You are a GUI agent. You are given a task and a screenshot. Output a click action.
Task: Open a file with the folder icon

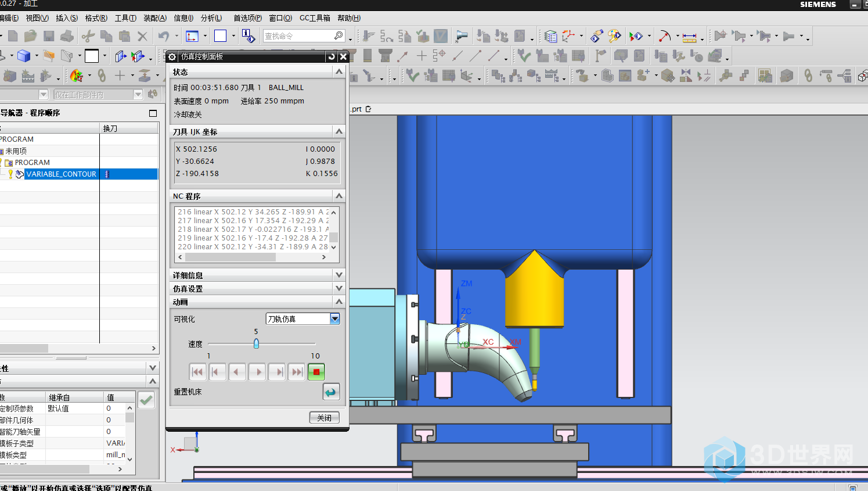pos(30,36)
